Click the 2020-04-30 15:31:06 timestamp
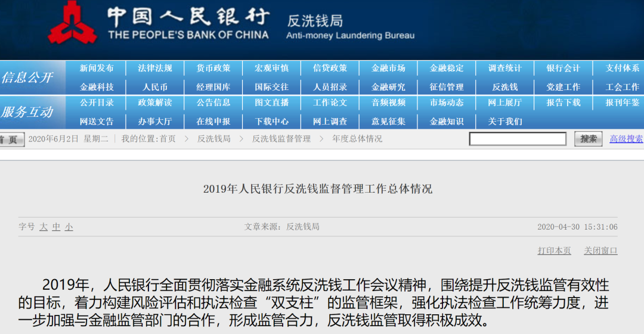644x334 pixels. pyautogui.click(x=577, y=227)
